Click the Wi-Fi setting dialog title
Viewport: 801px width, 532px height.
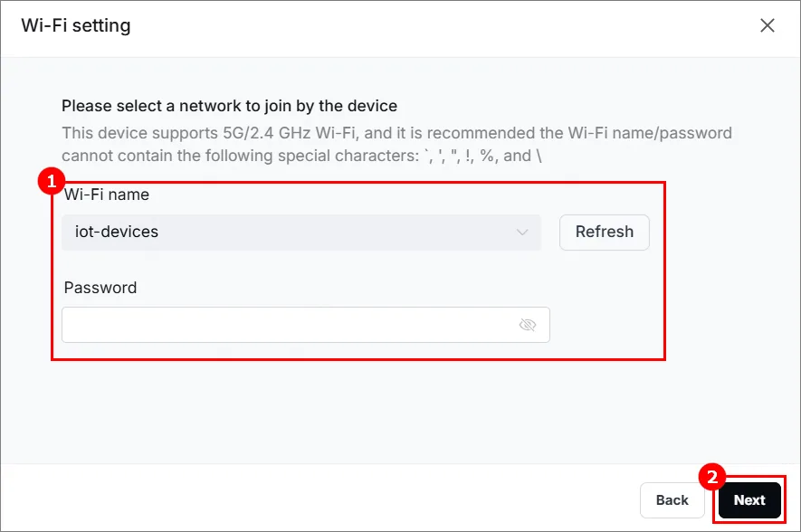coord(76,25)
